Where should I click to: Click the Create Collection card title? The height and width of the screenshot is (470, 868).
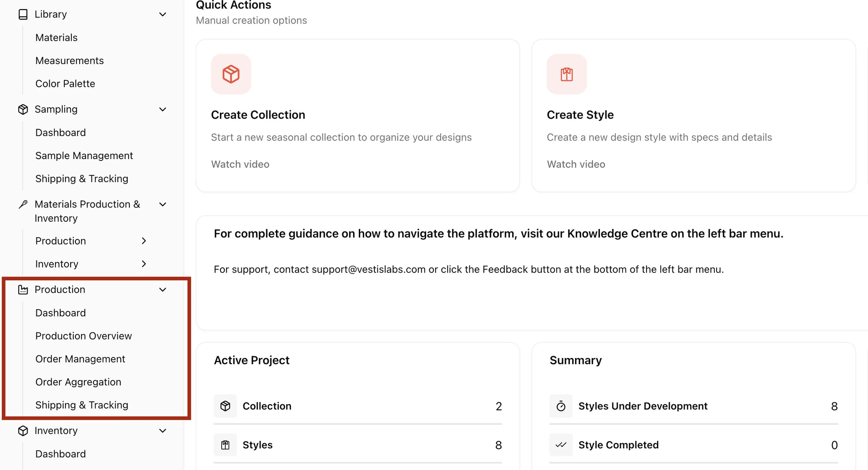(x=258, y=115)
